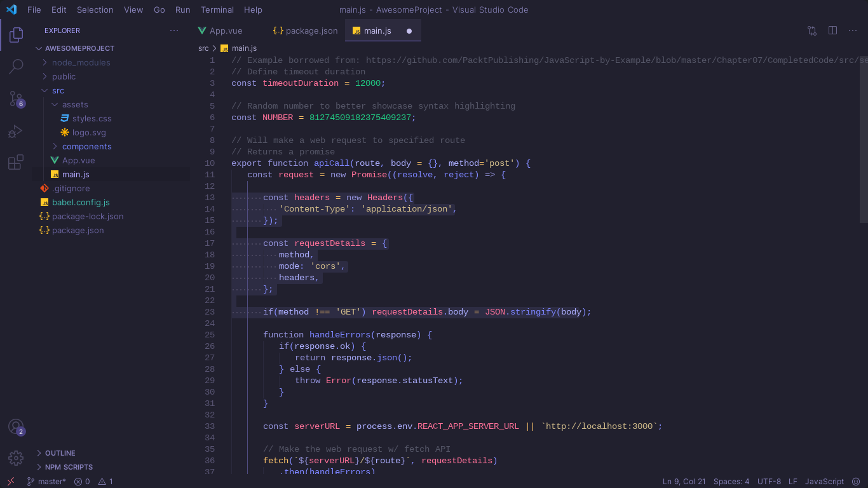Click the remote window status icon
868x488 pixels.
pyautogui.click(x=11, y=482)
